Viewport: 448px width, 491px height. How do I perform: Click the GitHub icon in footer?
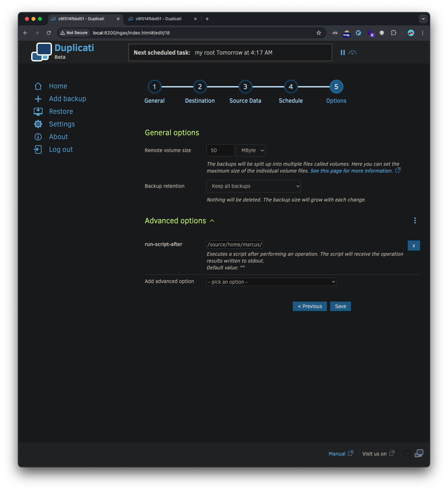407,453
